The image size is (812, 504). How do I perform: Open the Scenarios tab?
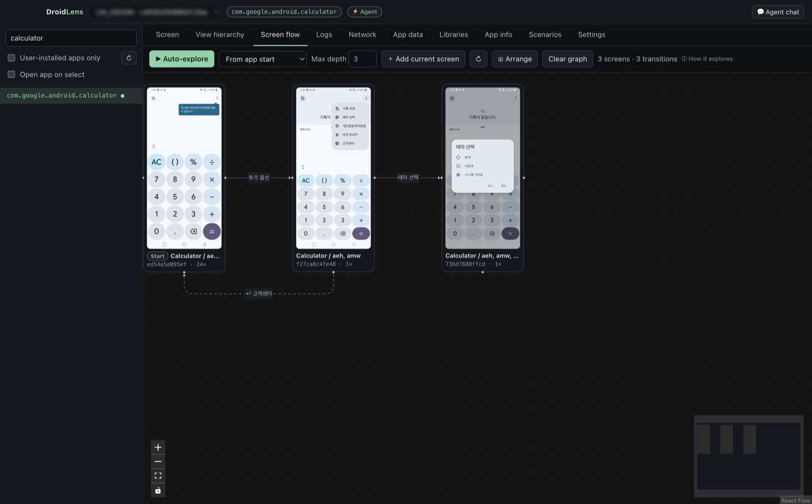(545, 34)
